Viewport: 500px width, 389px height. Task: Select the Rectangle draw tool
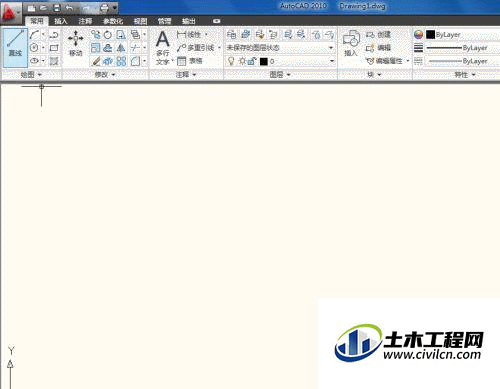point(54,48)
